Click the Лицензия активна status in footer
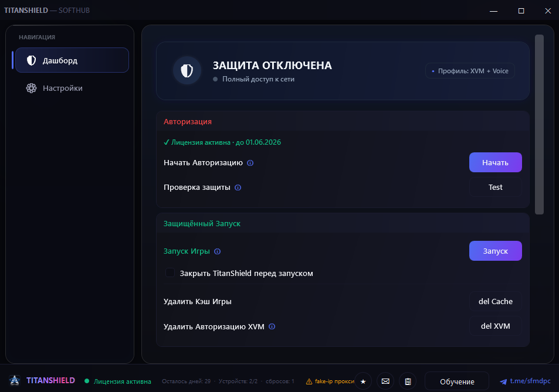The image size is (559, 392). 122,381
